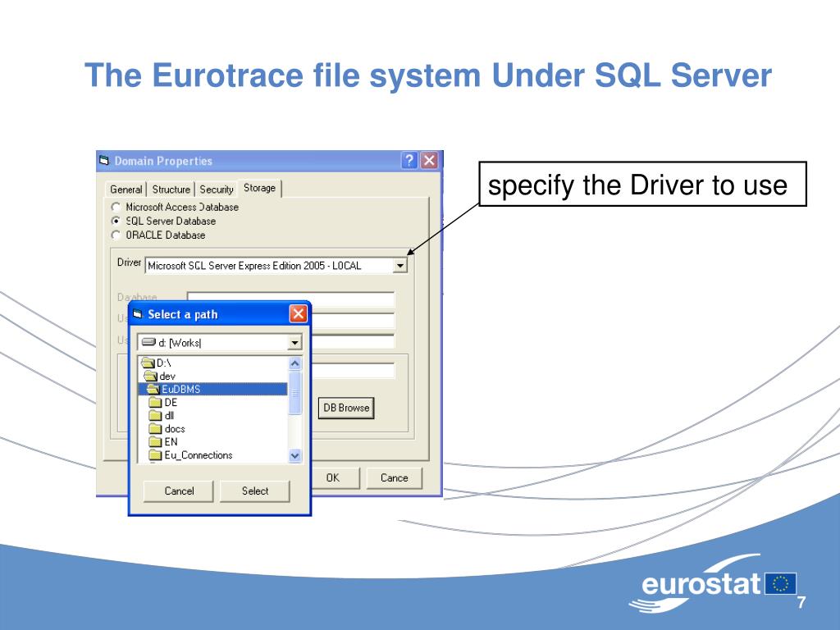Viewport: 840px width, 630px height.
Task: Click the Domain Properties help question-mark button
Action: (x=409, y=160)
